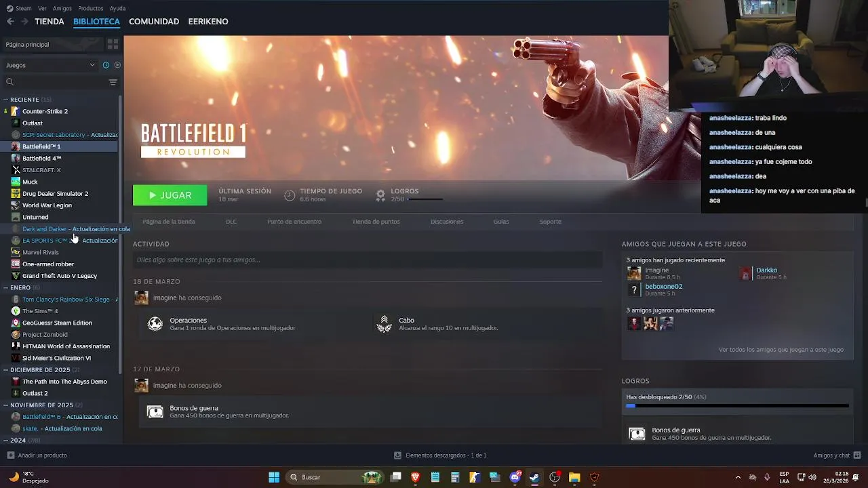Open Elementos descargados download status
The width and height of the screenshot is (868, 488).
(x=440, y=455)
